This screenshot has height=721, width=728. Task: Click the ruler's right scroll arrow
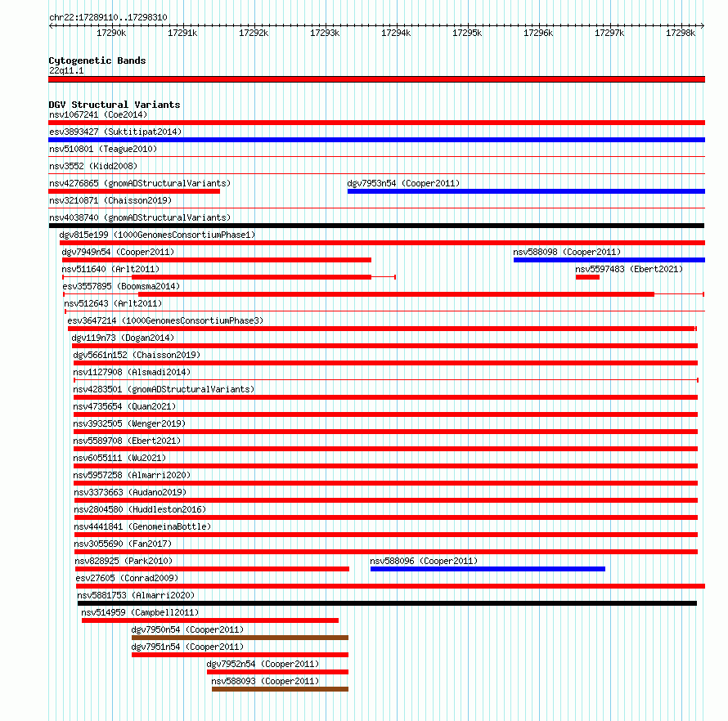(703, 25)
